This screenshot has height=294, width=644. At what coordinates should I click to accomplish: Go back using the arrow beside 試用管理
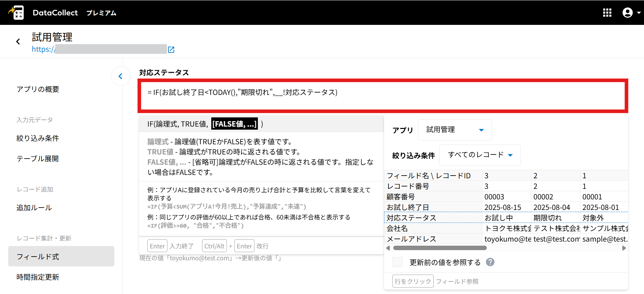tap(18, 42)
